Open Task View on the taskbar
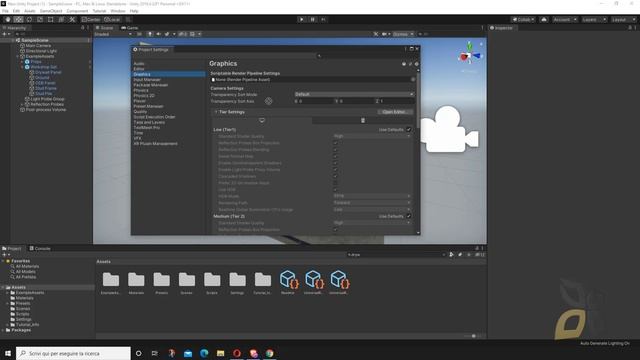Viewport: 640px width, 360px height. pos(155,353)
